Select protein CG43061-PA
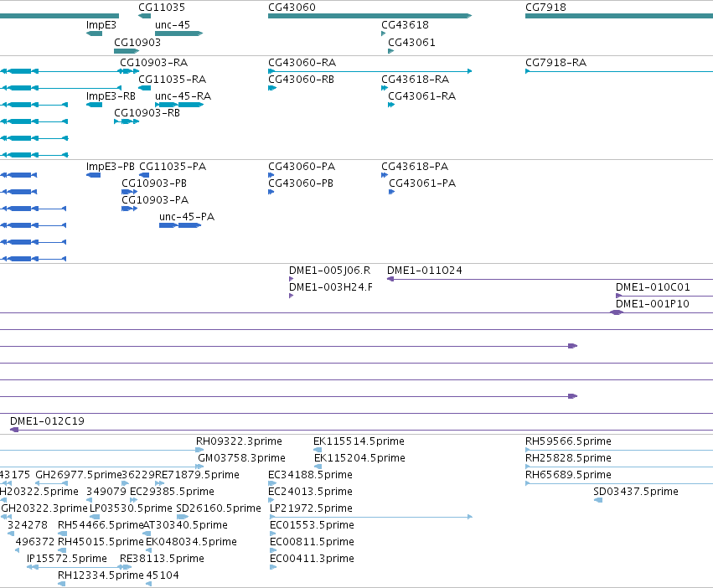Screen dimensions: 713x588 [422, 183]
